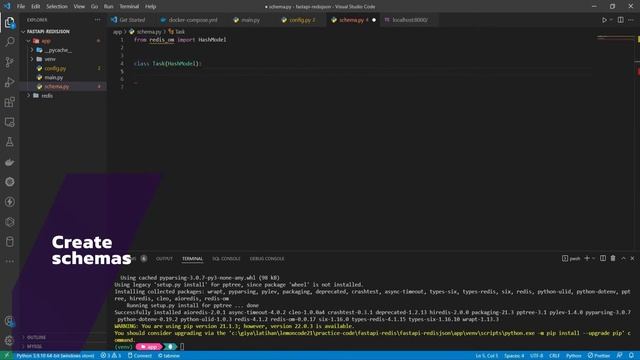Open the Terminal menu
Image resolution: width=640 pixels, height=360 pixels.
click(129, 7)
